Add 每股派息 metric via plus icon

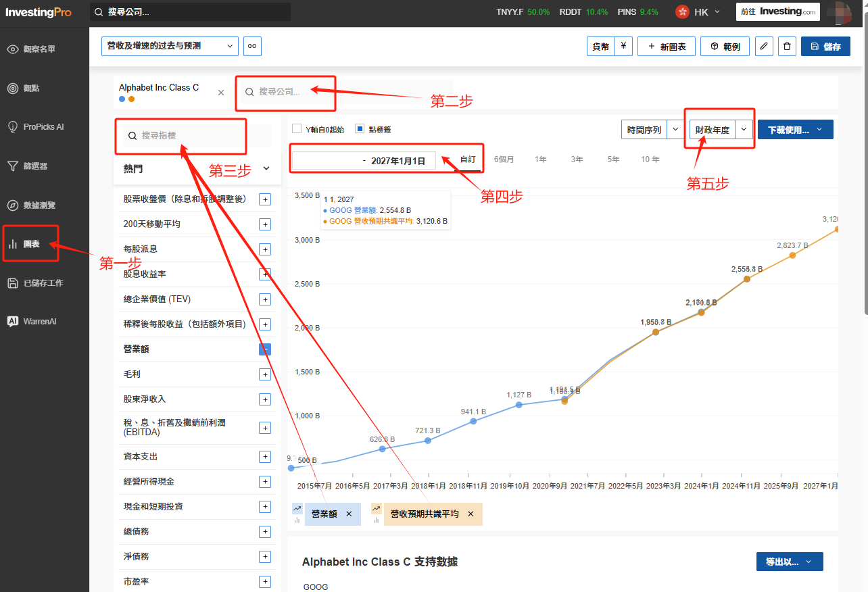[x=265, y=249]
